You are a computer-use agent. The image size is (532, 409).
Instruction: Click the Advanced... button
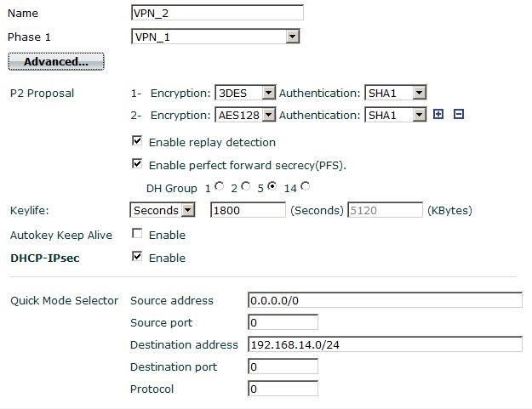click(x=55, y=61)
